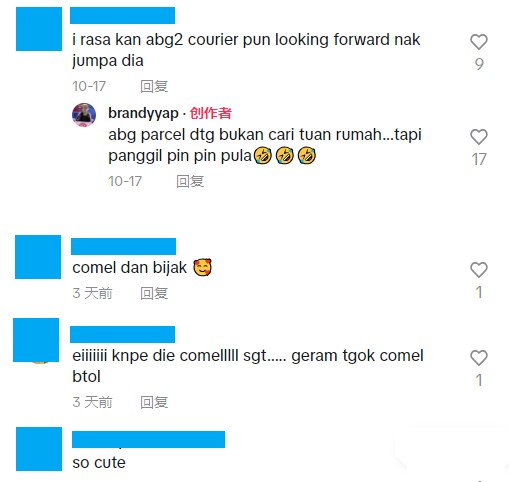Image resolution: width=509 pixels, height=482 pixels.
Task: Like brandyyap's reply about abg parcel
Action: [x=479, y=137]
